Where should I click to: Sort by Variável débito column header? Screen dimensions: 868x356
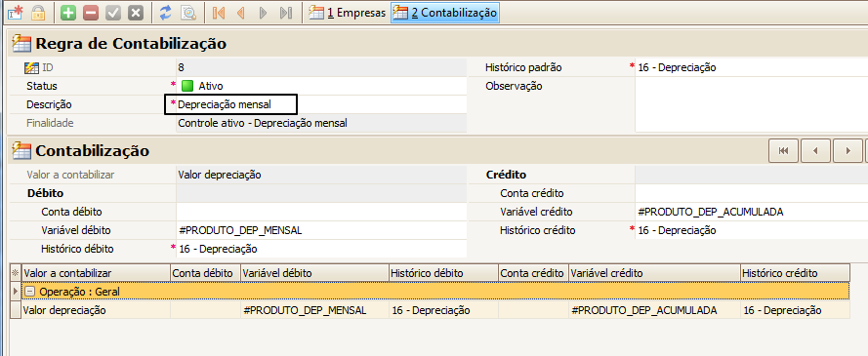[314, 273]
